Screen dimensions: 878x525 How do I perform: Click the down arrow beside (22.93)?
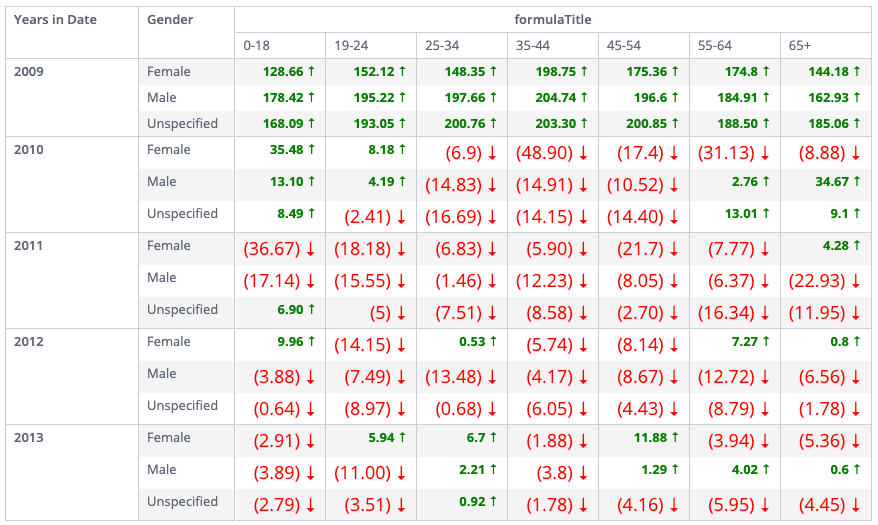(855, 281)
